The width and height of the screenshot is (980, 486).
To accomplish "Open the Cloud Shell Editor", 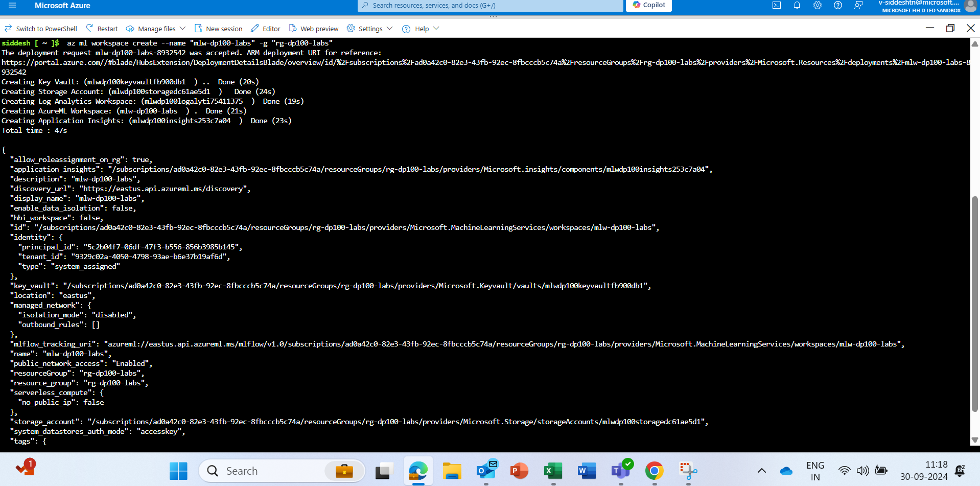I will tap(265, 29).
